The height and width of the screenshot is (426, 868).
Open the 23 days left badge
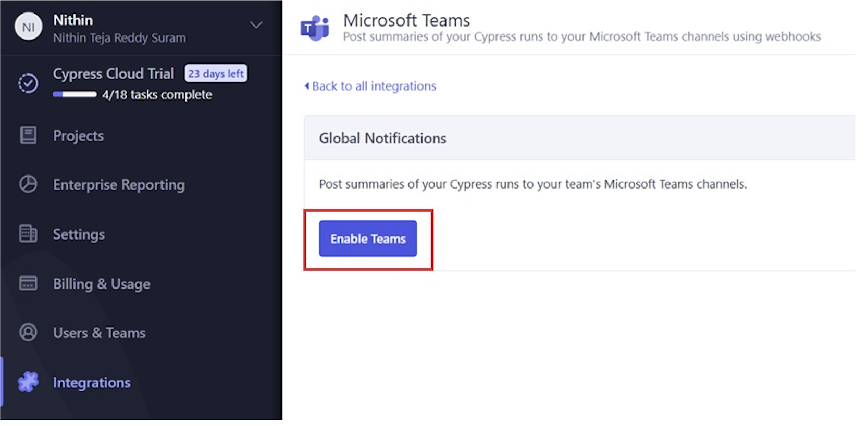pyautogui.click(x=216, y=73)
